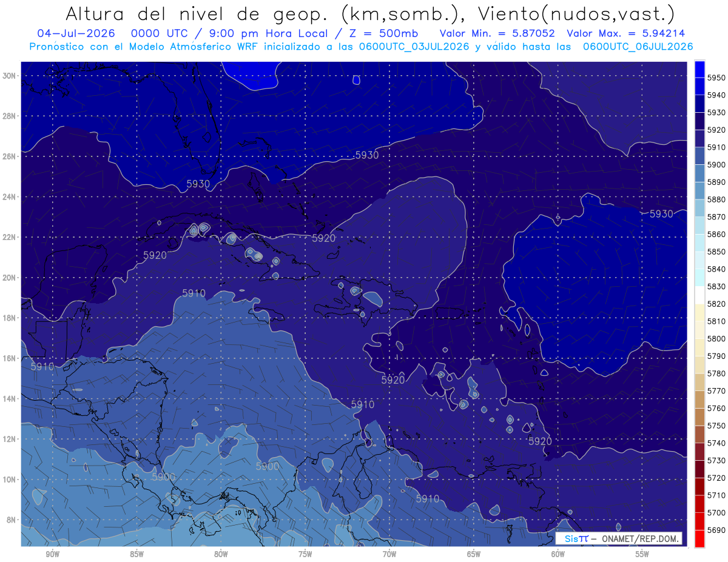Click the 5740 value on the color legend
The width and height of the screenshot is (728, 562).
(716, 443)
